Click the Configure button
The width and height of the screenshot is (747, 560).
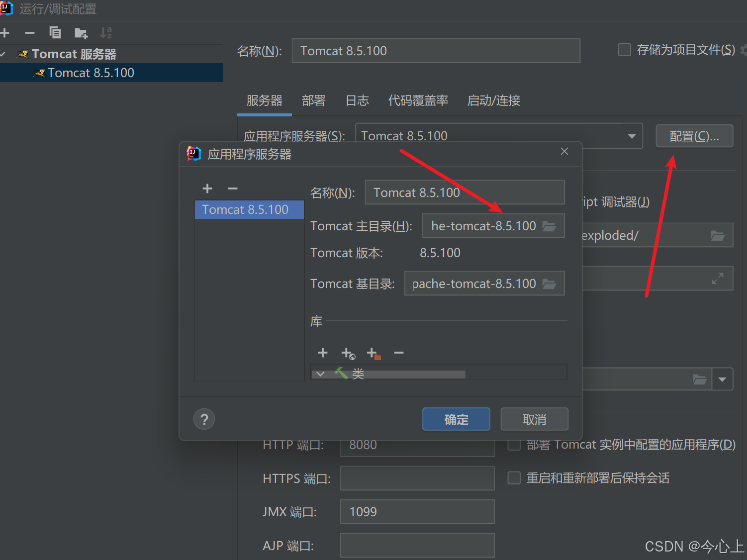point(694,136)
